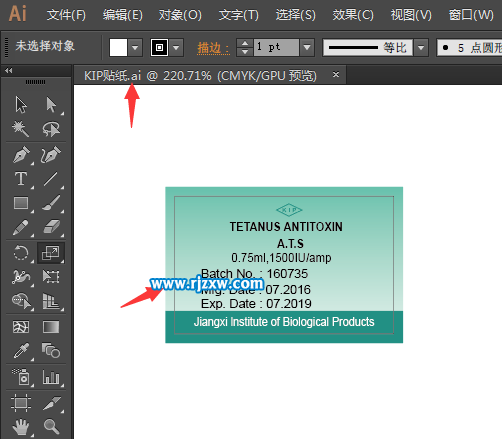Click the TETANUS ANTITOXIN label text
502x439 pixels.
(x=286, y=227)
